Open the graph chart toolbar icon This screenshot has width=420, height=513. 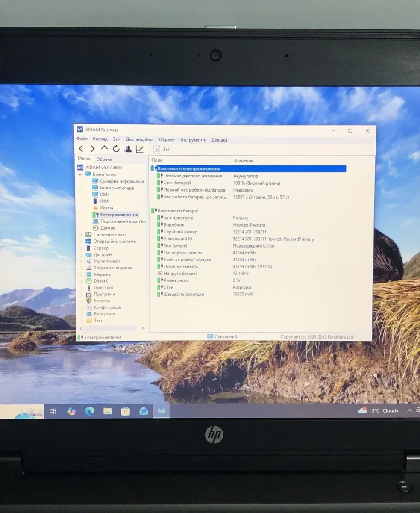tap(140, 149)
